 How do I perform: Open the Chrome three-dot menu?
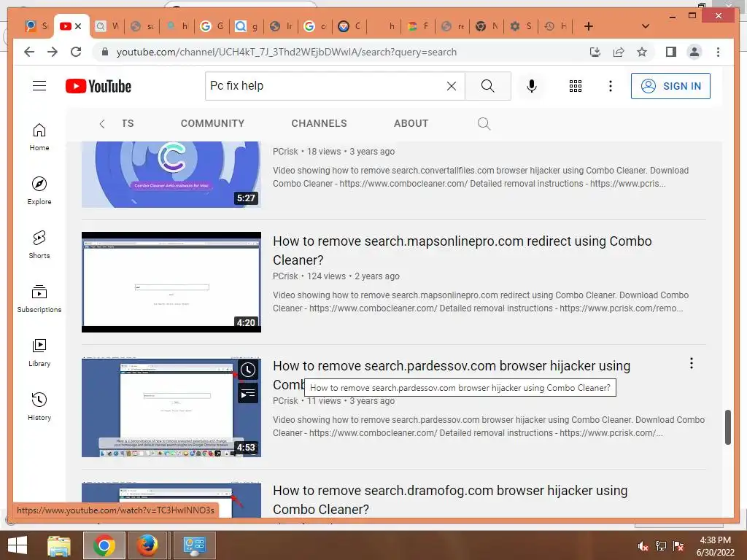pos(718,52)
